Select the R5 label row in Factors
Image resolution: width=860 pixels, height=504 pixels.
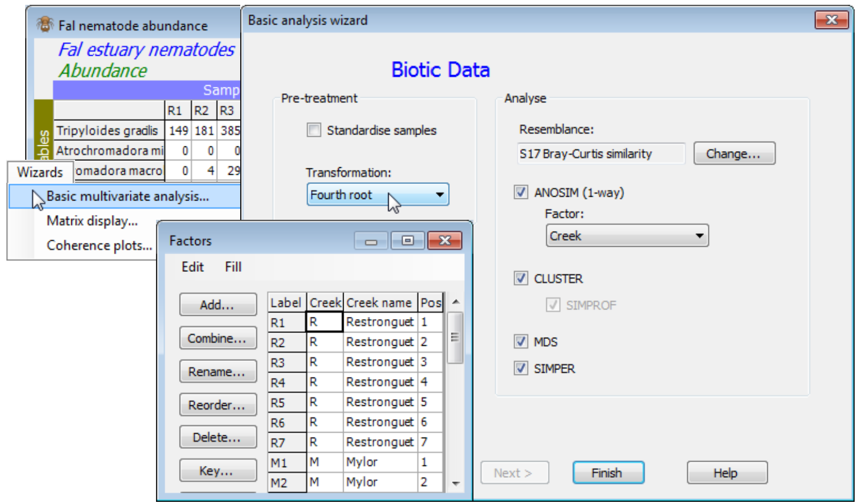point(287,402)
